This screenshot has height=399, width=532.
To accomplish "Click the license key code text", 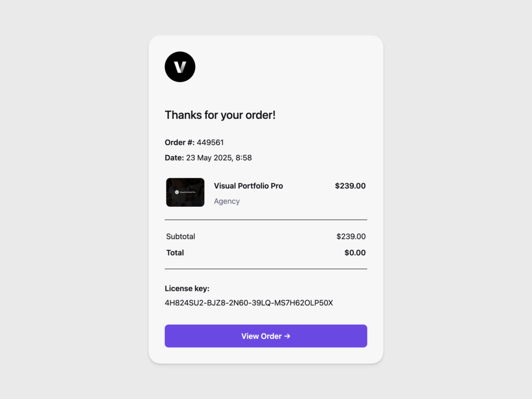I will tap(249, 303).
